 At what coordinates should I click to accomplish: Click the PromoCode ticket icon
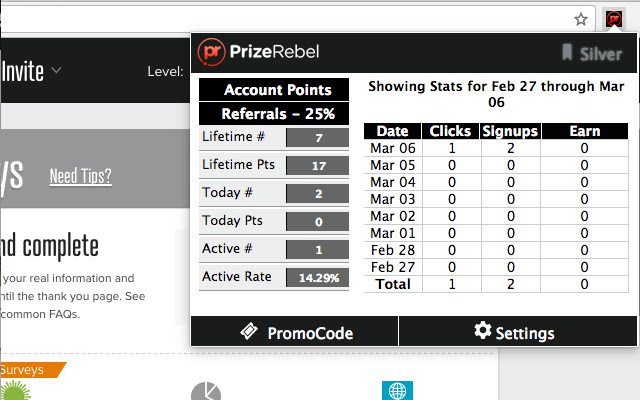250,331
